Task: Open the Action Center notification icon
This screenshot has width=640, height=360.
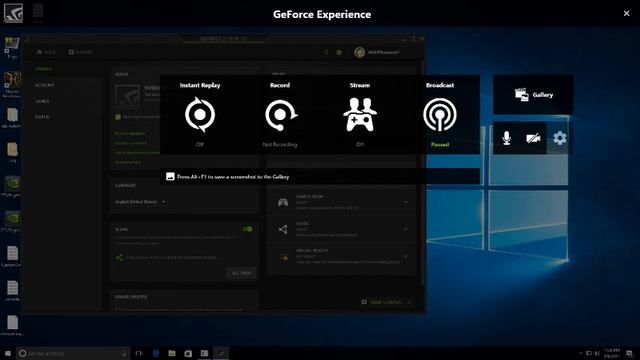Action: [x=629, y=353]
